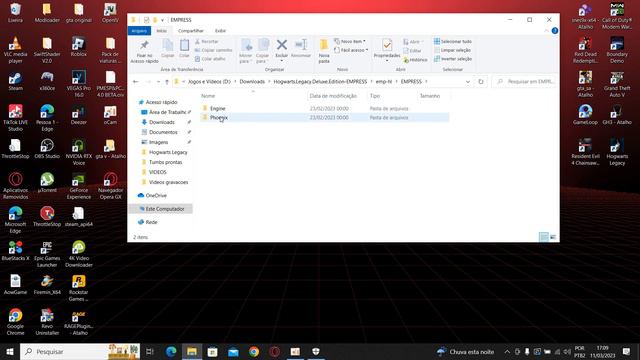Open the Novo item dropdown
Image resolution: width=640 pixels, height=360 pixels.
pos(350,42)
